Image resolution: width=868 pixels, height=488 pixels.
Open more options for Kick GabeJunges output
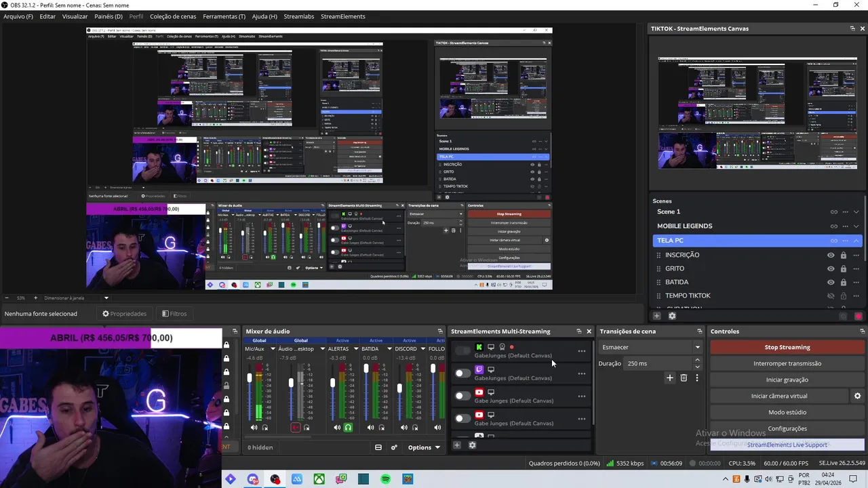(x=581, y=351)
